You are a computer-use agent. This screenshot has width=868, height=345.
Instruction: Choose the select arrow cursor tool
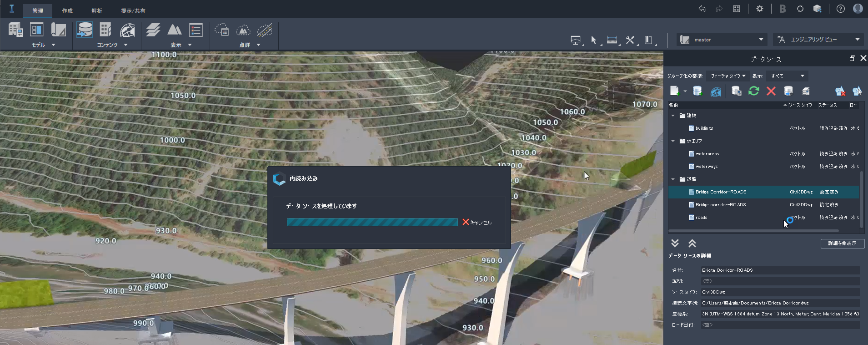click(594, 40)
